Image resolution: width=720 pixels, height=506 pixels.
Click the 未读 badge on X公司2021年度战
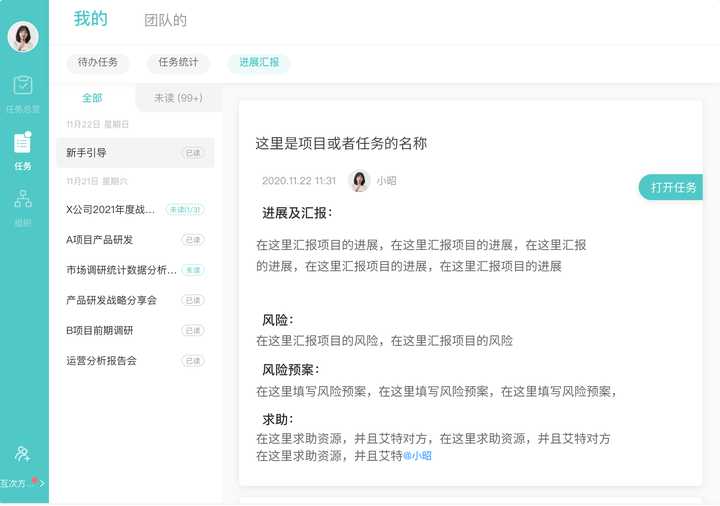click(x=185, y=210)
